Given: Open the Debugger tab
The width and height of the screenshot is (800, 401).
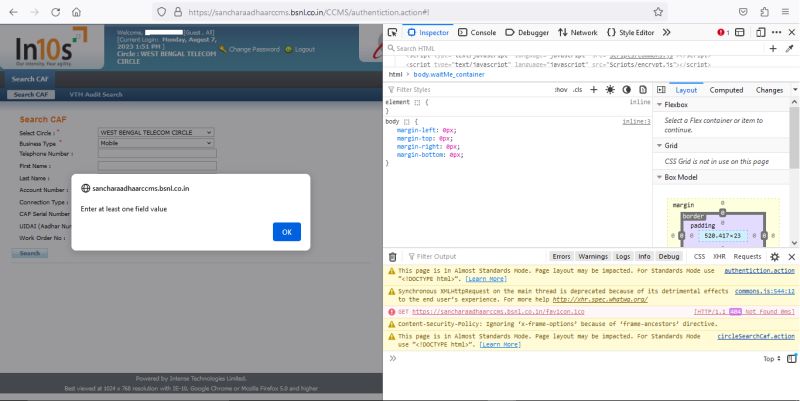Looking at the screenshot, I should (x=527, y=32).
